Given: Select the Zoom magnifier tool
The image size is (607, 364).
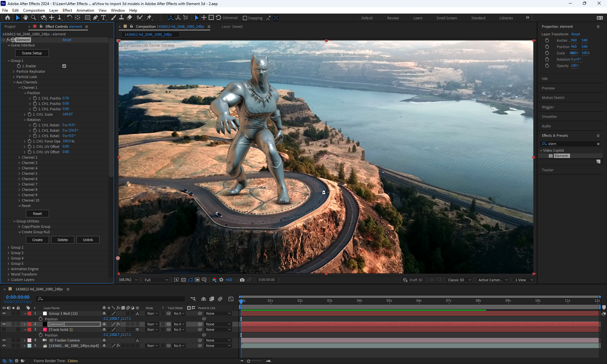Looking at the screenshot, I should tap(34, 18).
